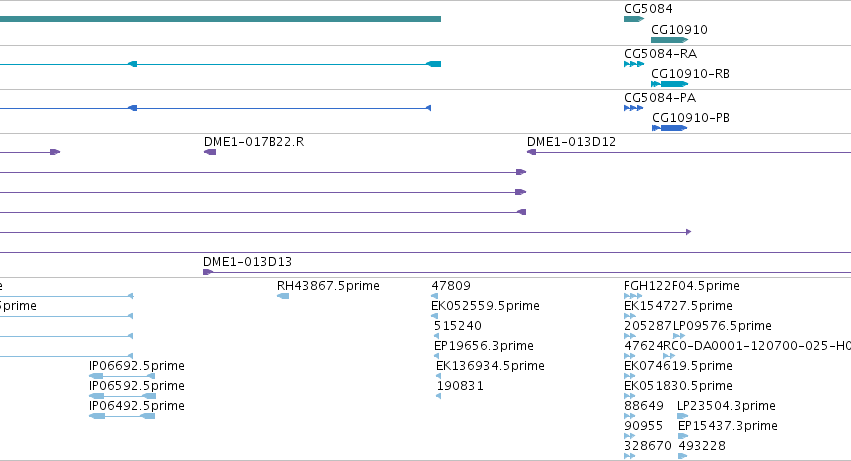Select the EK051830.5prime EST arrows
851x461 pixels.
click(x=630, y=396)
